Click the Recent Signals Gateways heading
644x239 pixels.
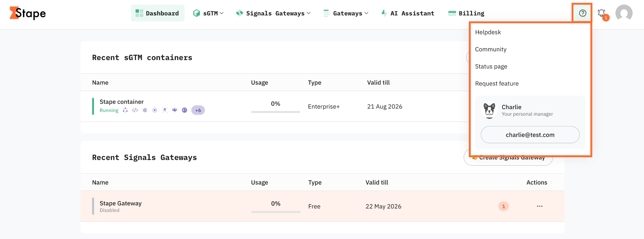coord(144,158)
